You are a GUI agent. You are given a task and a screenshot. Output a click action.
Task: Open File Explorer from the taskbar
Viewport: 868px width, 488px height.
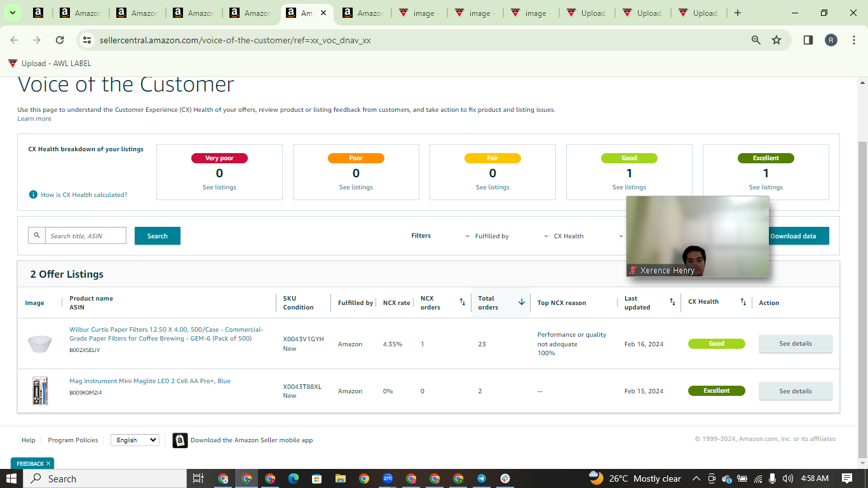click(340, 478)
